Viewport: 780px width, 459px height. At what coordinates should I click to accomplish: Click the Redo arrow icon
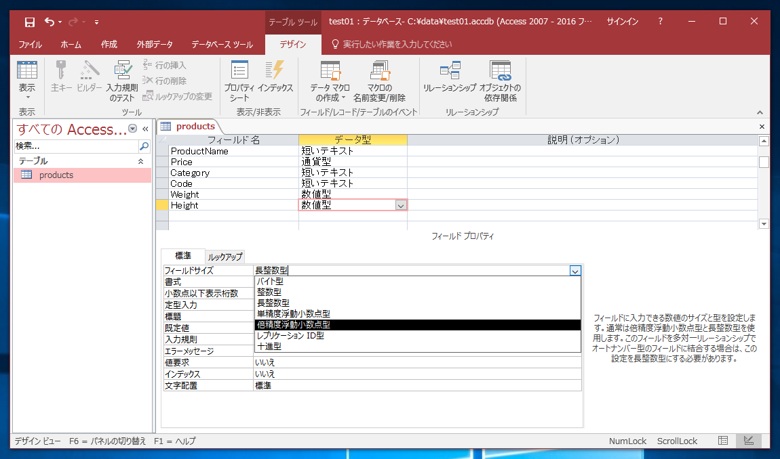(74, 22)
